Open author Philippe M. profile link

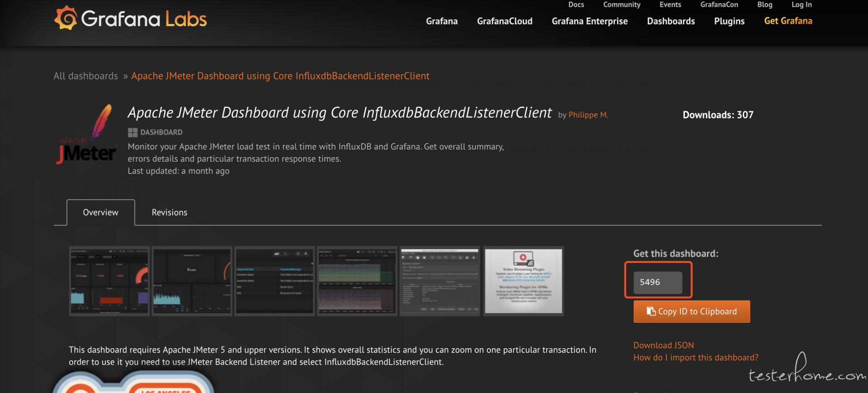588,115
